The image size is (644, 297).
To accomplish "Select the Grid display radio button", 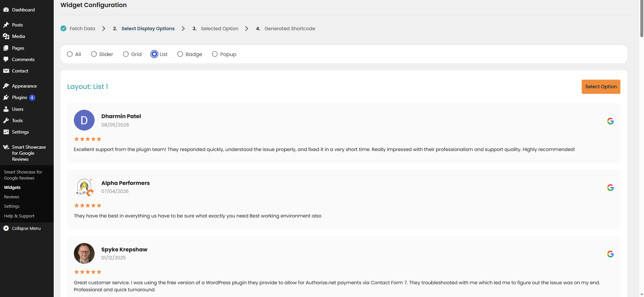I will [x=126, y=54].
